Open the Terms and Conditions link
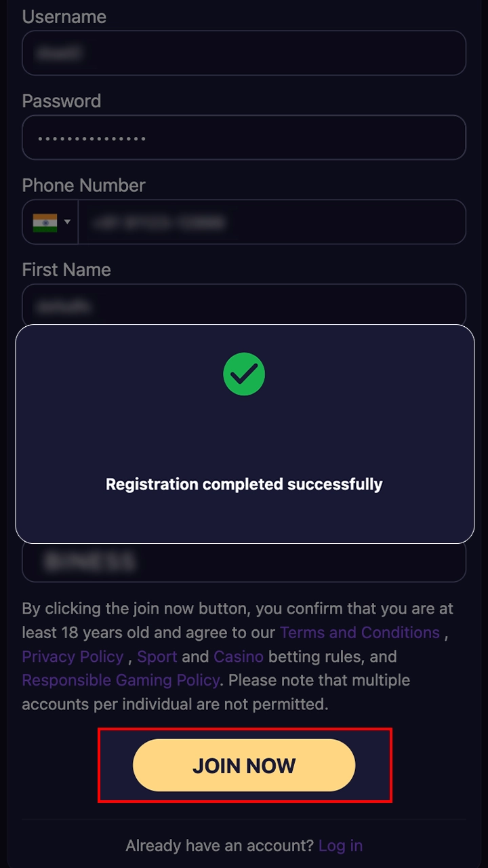Image resolution: width=488 pixels, height=868 pixels. click(360, 633)
